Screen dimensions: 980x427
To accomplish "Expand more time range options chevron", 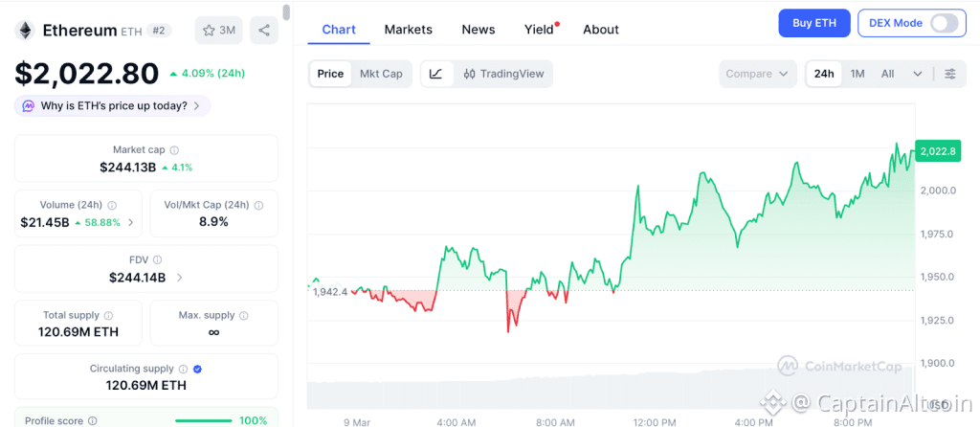I will tap(918, 74).
